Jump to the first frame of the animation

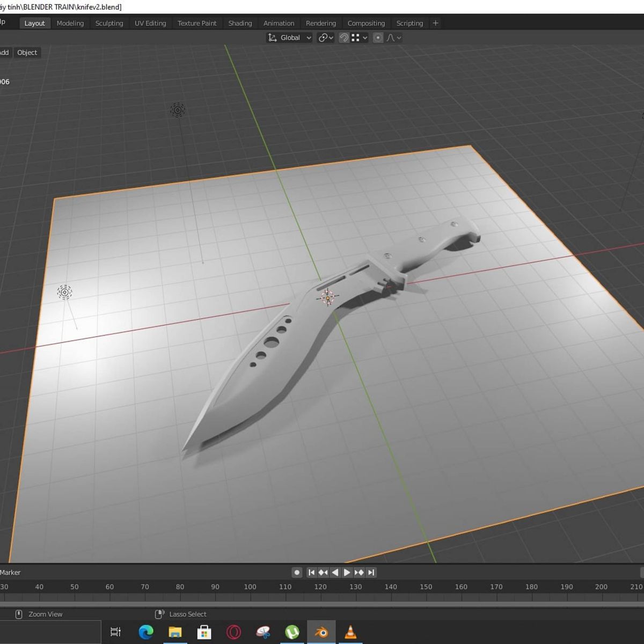[311, 573]
